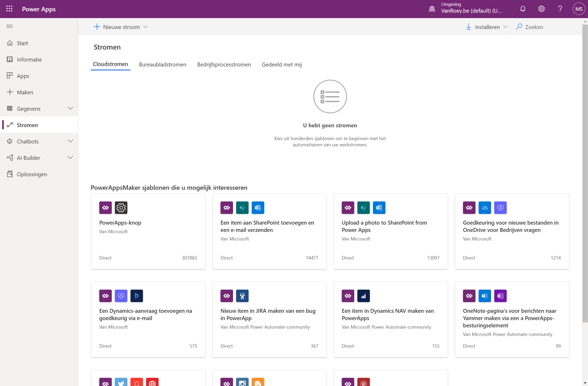Click Outlook icon on Upload a photo card

point(379,208)
